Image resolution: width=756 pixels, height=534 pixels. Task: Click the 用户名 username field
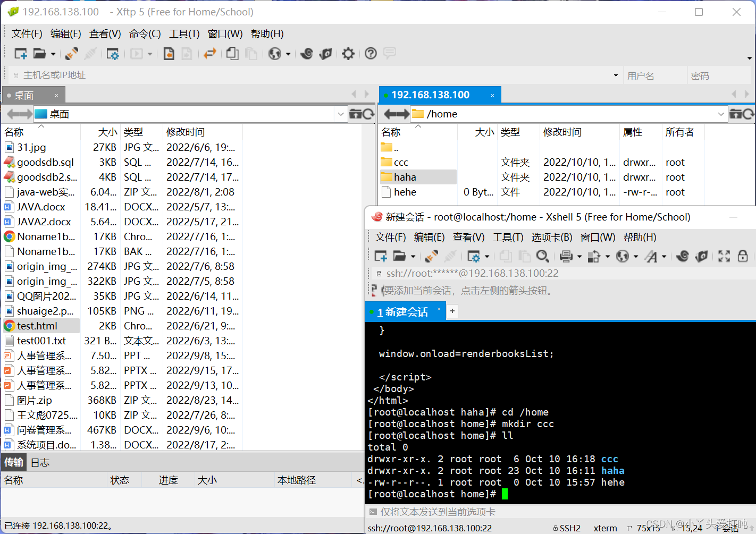655,76
